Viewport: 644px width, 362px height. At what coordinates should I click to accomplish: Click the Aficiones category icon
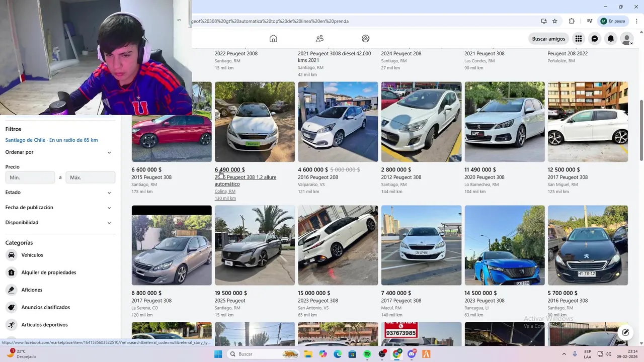click(x=12, y=290)
